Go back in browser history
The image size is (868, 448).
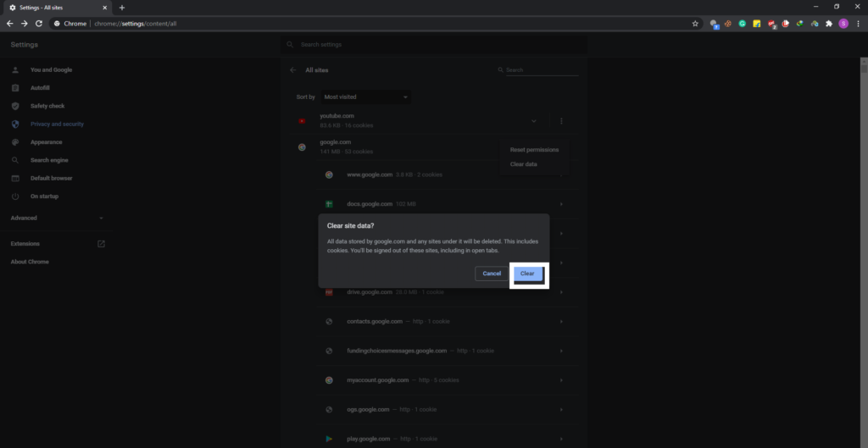click(x=9, y=24)
